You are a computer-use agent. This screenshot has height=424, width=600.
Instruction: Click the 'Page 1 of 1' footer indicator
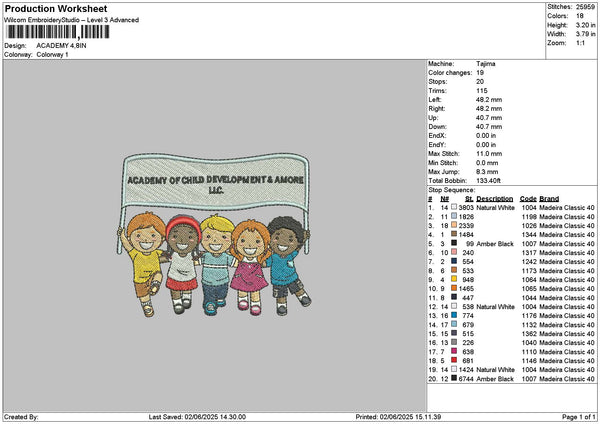pyautogui.click(x=579, y=417)
